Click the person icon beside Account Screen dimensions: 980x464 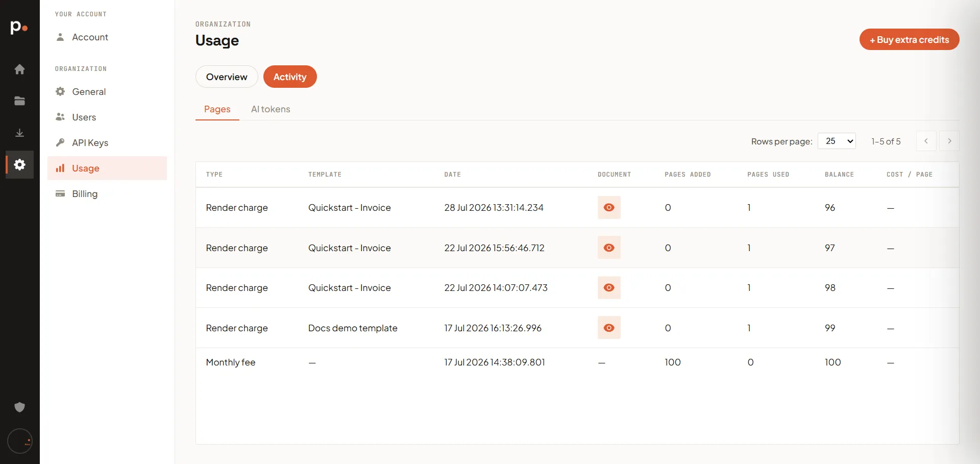pyautogui.click(x=60, y=37)
